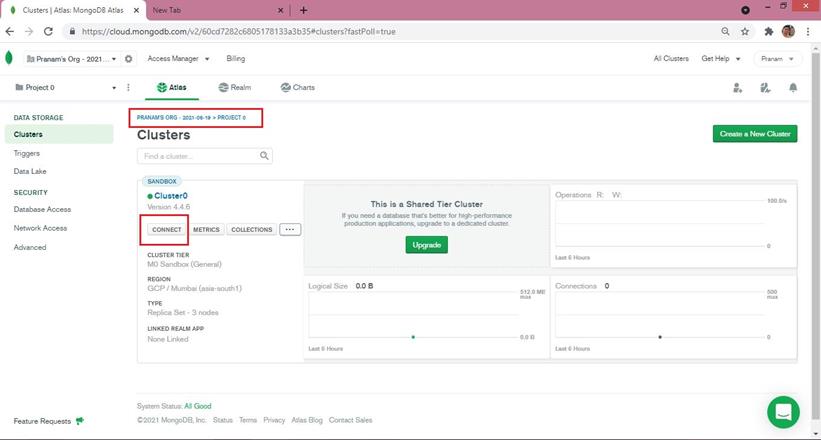
Task: Open the Billing menu item
Action: click(x=236, y=59)
